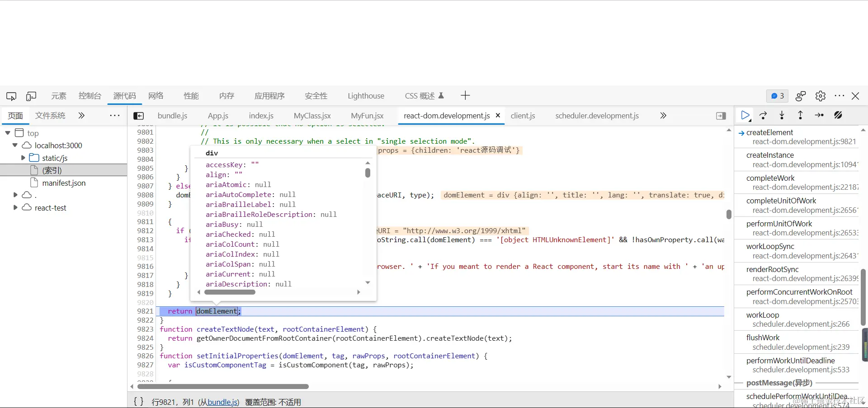The height and width of the screenshot is (408, 868).
Task: Show more source file tabs chevron
Action: (x=663, y=116)
